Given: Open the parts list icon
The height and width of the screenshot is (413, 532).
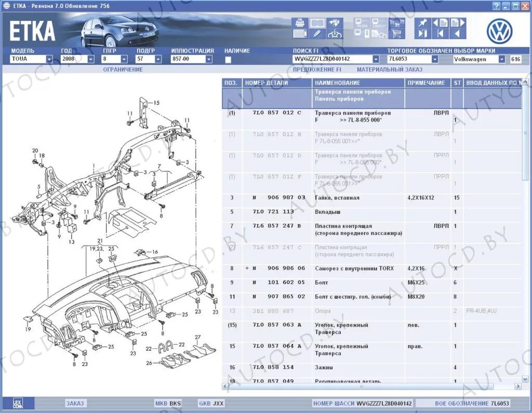Looking at the screenshot, I should 300,34.
